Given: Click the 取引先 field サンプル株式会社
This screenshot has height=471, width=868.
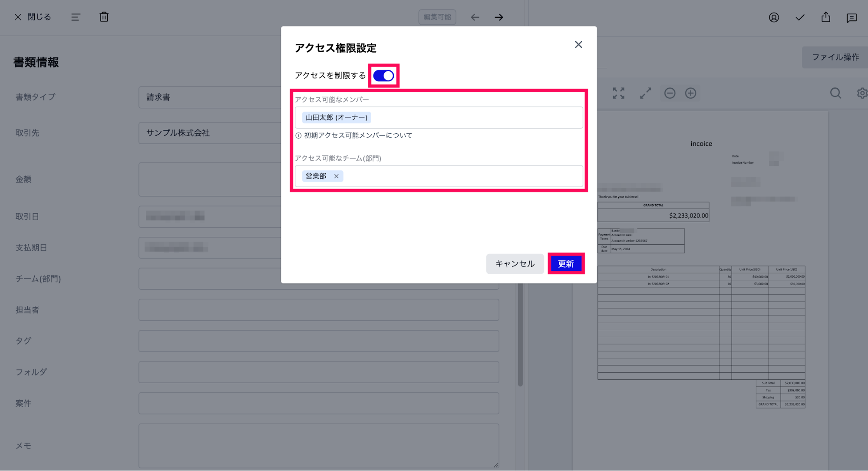Looking at the screenshot, I should click(x=210, y=133).
